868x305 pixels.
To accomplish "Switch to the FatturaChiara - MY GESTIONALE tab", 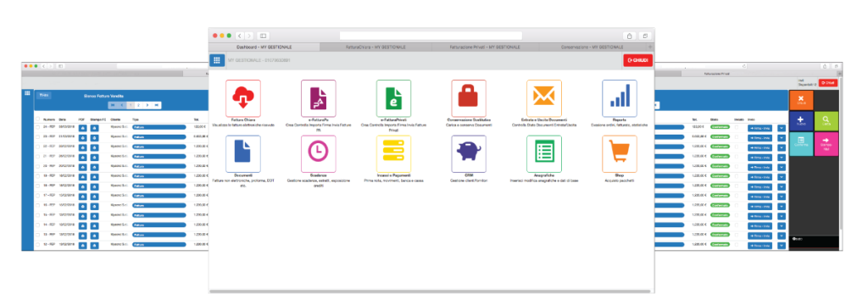I will (375, 47).
